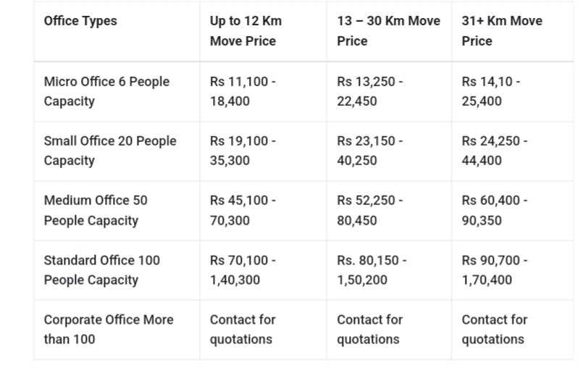Screen dimensions: 588x368
Task: Click the Rs 45,100 - 70,300 price cell
Action: pos(243,210)
